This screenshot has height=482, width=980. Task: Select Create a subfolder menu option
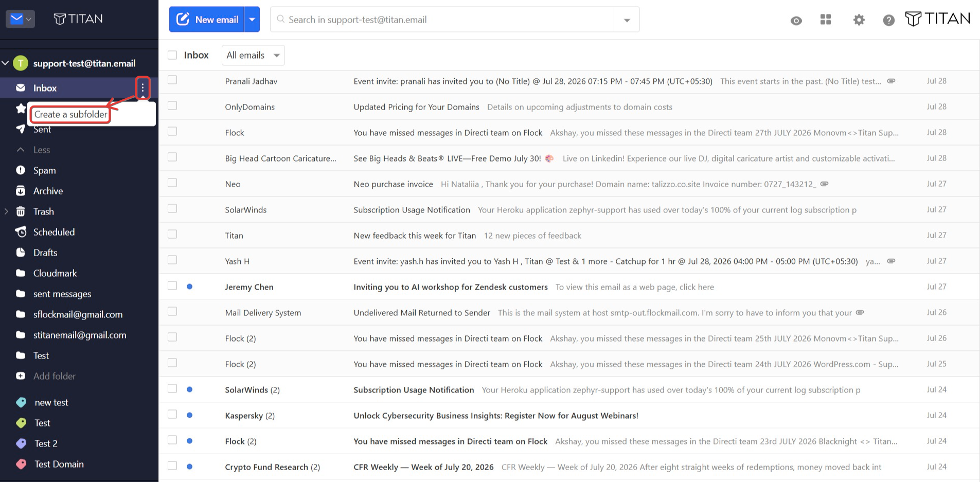coord(71,114)
